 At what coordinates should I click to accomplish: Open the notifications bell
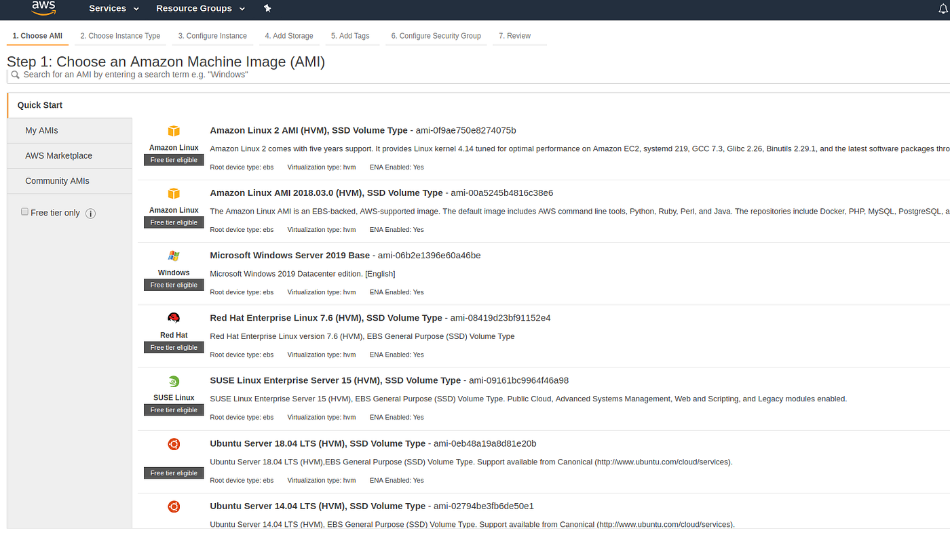pyautogui.click(x=943, y=8)
